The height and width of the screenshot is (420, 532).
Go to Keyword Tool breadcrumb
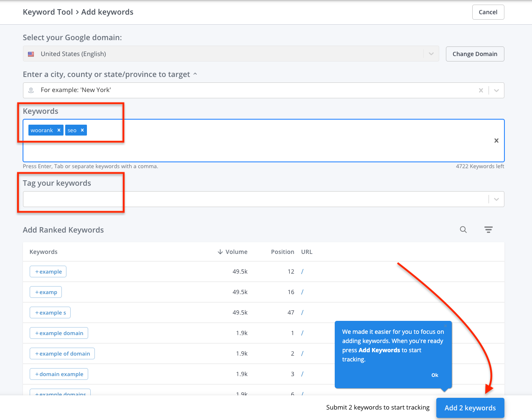[x=48, y=12]
